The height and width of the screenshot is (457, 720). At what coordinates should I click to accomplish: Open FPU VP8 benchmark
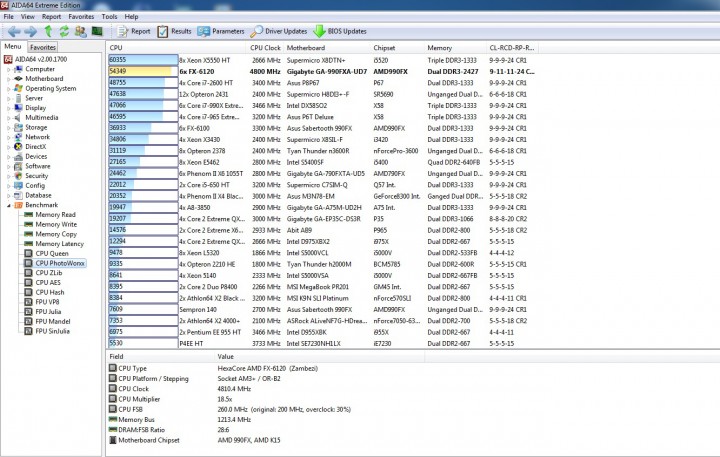(47, 302)
